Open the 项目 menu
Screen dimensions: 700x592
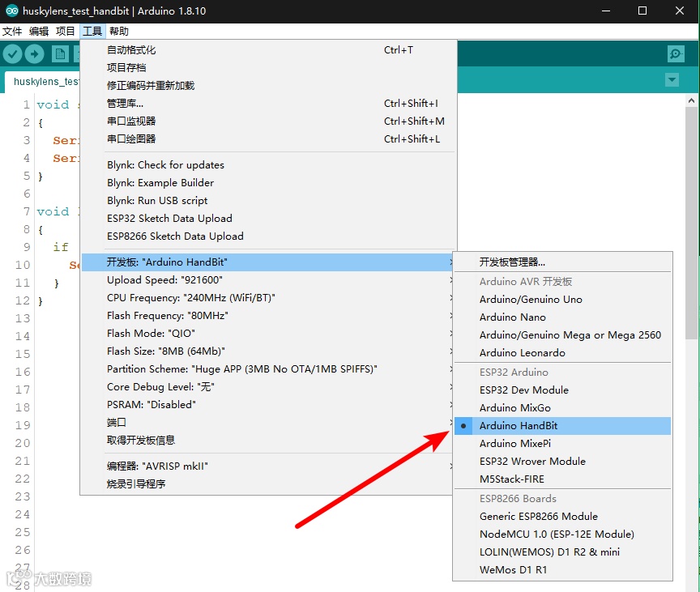coord(65,32)
